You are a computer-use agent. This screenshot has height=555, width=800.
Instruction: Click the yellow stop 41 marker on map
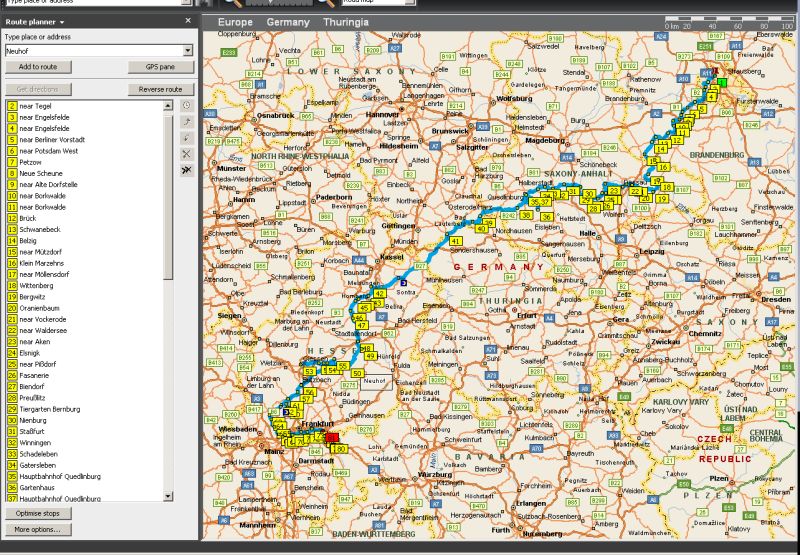tap(455, 242)
